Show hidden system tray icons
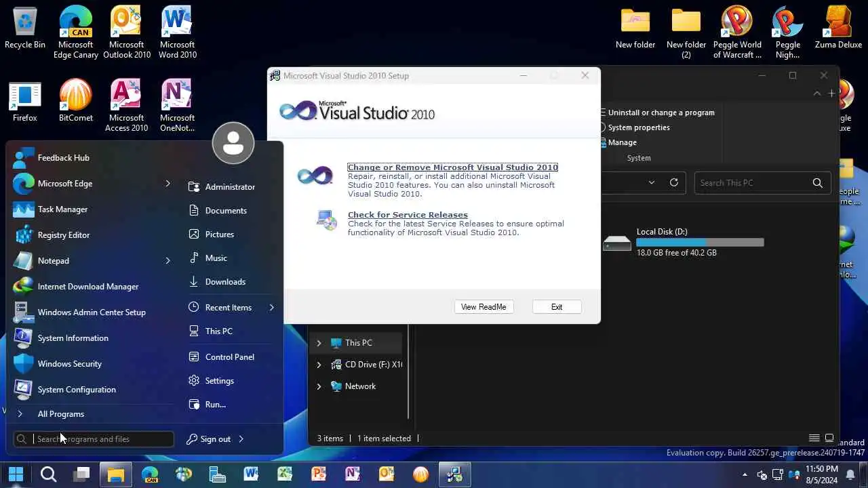This screenshot has width=868, height=488. (x=745, y=474)
